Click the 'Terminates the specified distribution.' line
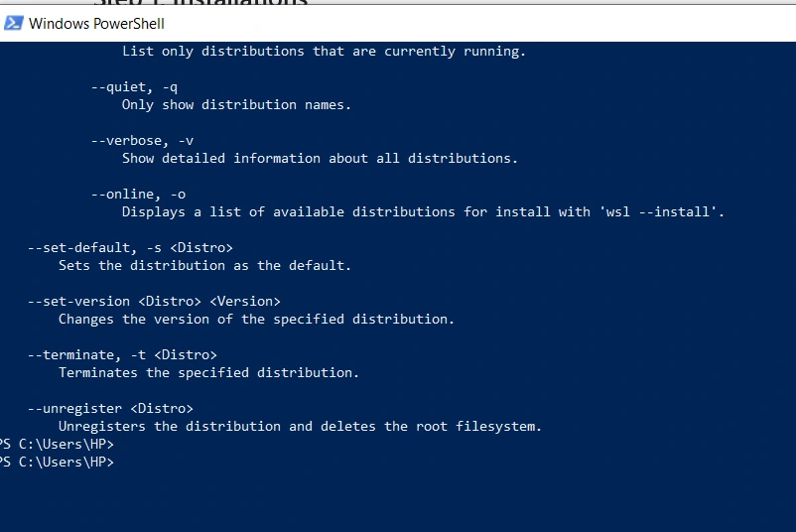Screen dimensions: 796x532 click(x=208, y=372)
